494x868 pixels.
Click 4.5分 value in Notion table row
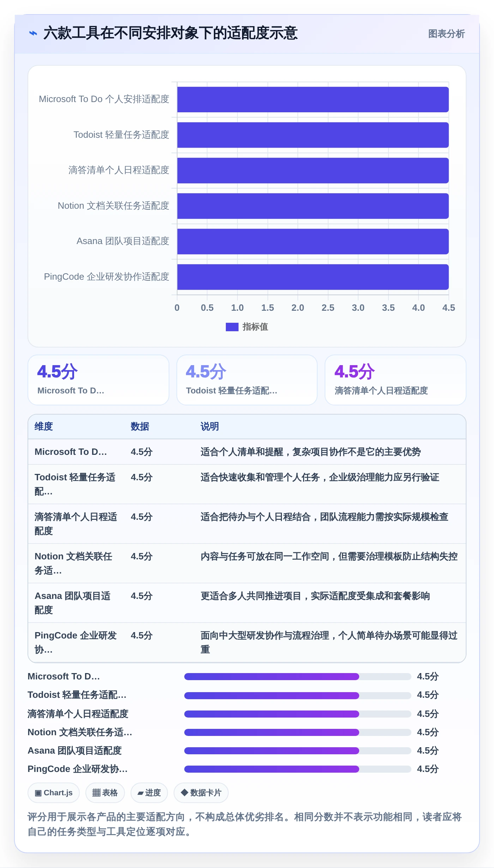(142, 557)
